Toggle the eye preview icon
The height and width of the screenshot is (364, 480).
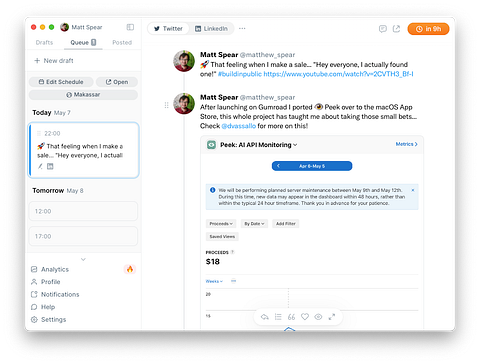(318, 317)
